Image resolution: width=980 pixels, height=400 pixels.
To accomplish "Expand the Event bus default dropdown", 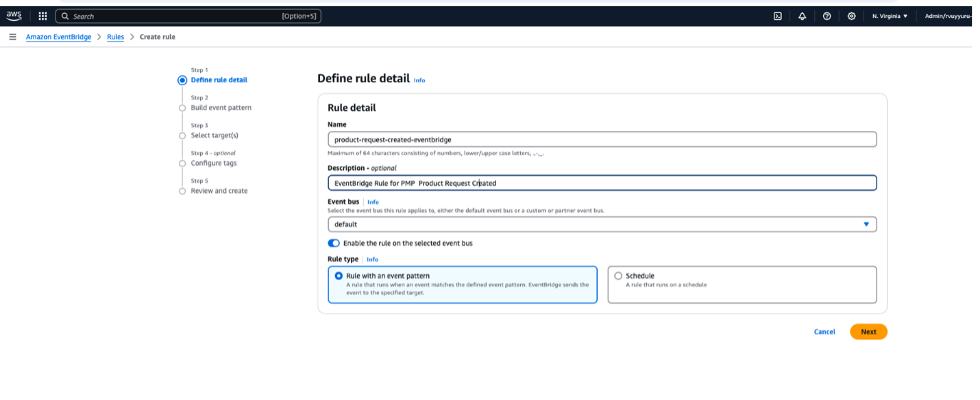I will (x=602, y=224).
